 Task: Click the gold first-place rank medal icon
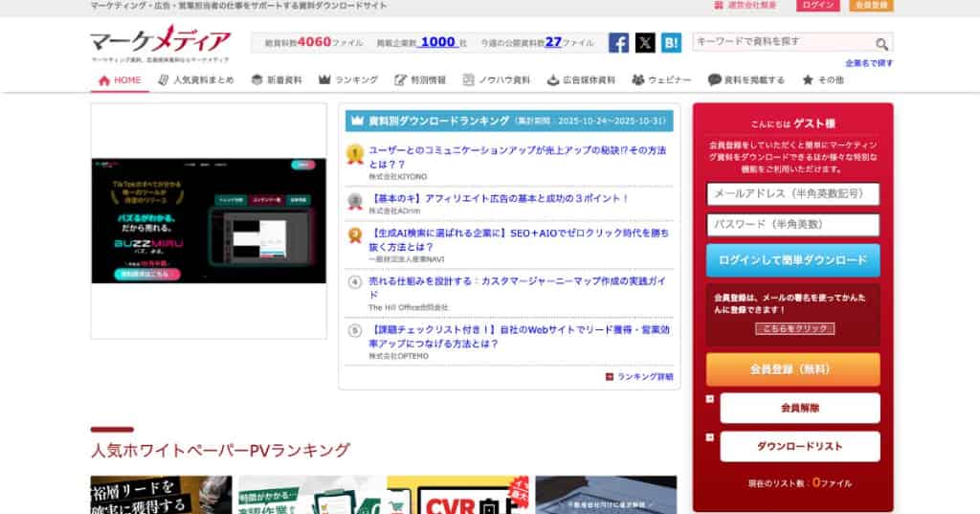click(x=354, y=151)
